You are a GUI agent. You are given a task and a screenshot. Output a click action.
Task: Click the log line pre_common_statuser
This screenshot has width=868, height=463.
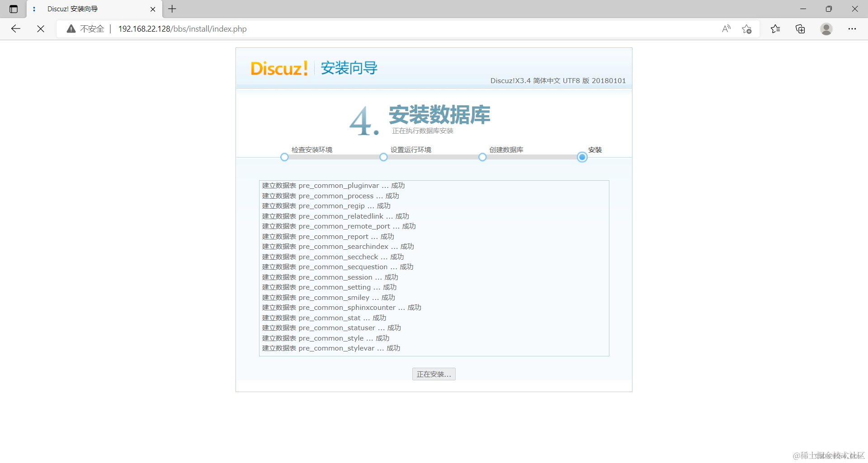click(x=331, y=328)
